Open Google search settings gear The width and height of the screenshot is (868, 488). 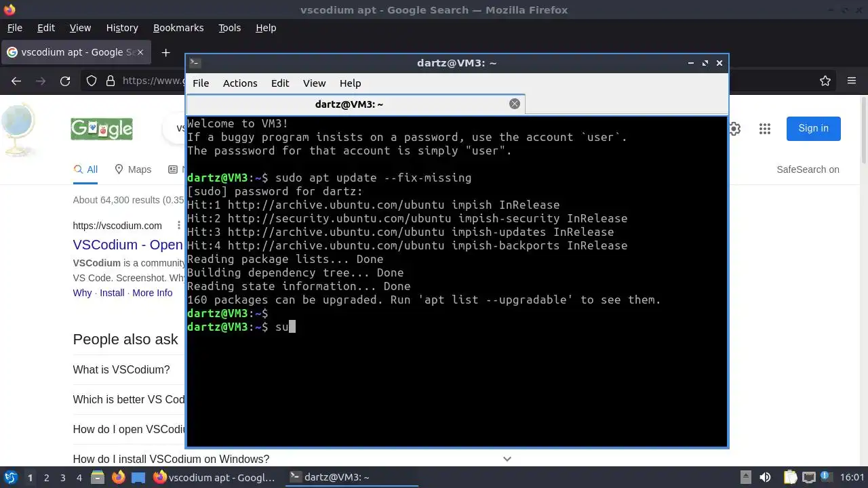pyautogui.click(x=734, y=129)
